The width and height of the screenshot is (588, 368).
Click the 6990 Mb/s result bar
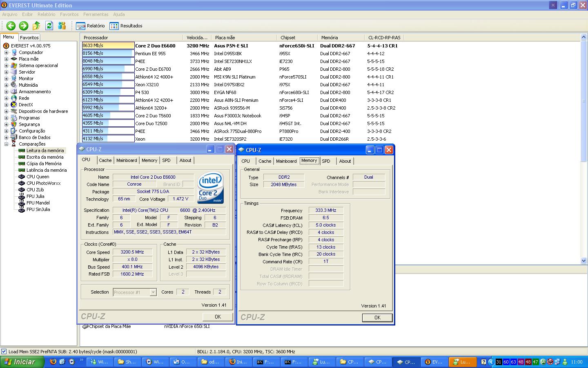coord(108,69)
